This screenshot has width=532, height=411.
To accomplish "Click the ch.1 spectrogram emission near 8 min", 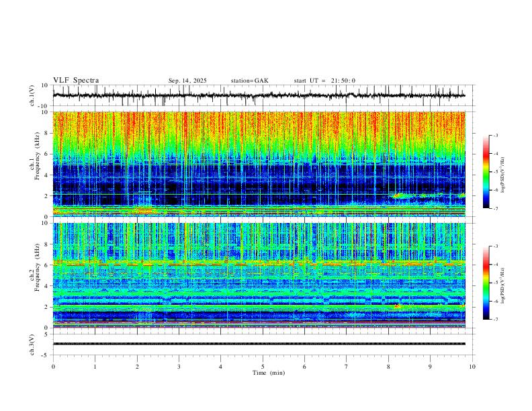I will point(400,195).
